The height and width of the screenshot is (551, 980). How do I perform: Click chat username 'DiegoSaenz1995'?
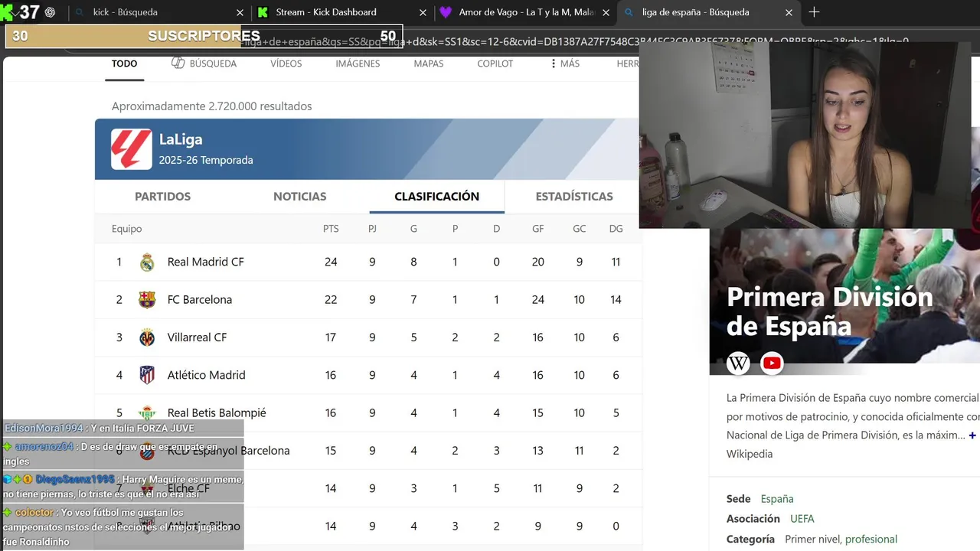75,480
